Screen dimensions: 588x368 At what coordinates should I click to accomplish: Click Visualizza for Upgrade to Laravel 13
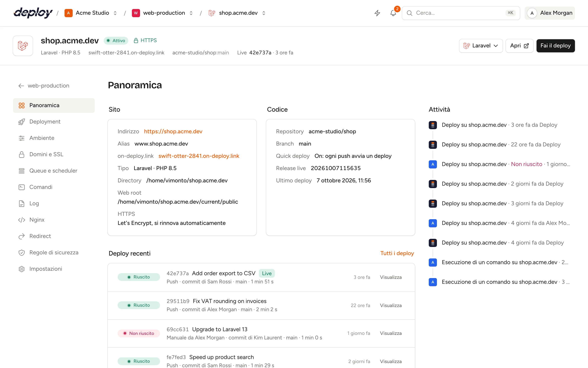pos(391,333)
